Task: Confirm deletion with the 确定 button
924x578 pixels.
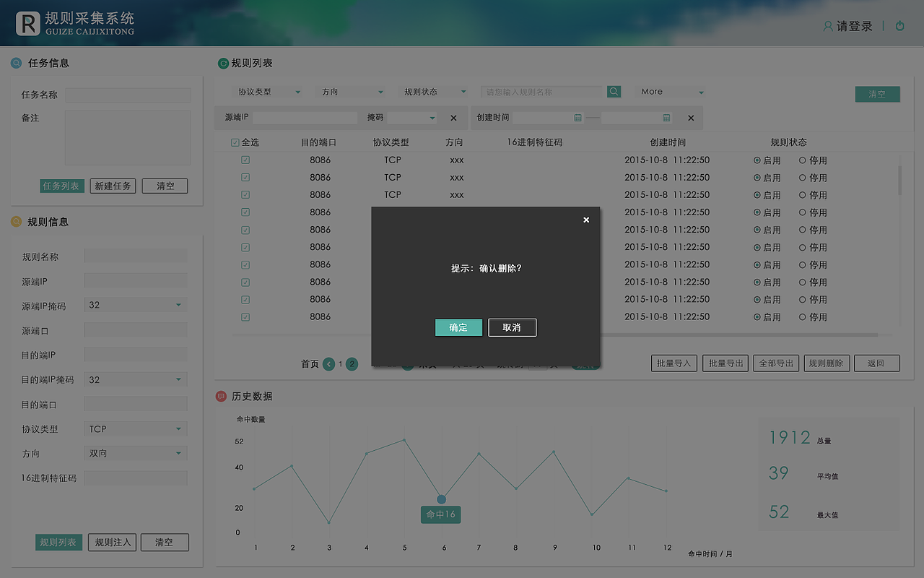Action: click(x=458, y=327)
